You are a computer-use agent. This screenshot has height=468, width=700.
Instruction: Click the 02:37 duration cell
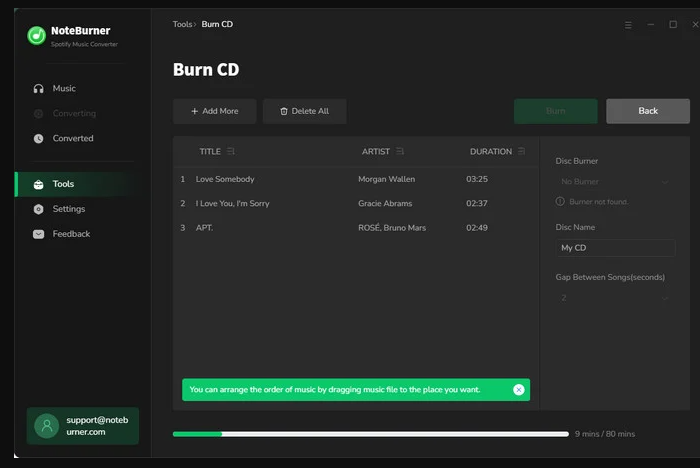tap(477, 204)
